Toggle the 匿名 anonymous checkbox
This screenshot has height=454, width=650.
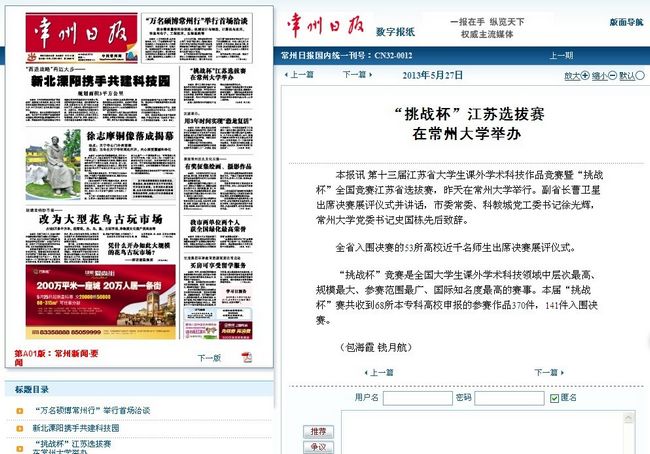(554, 398)
